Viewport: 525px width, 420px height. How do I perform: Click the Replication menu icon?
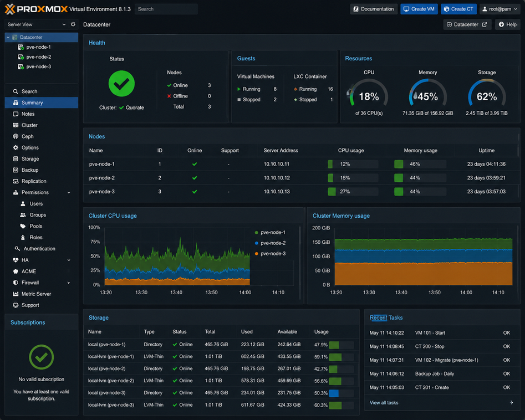point(16,181)
